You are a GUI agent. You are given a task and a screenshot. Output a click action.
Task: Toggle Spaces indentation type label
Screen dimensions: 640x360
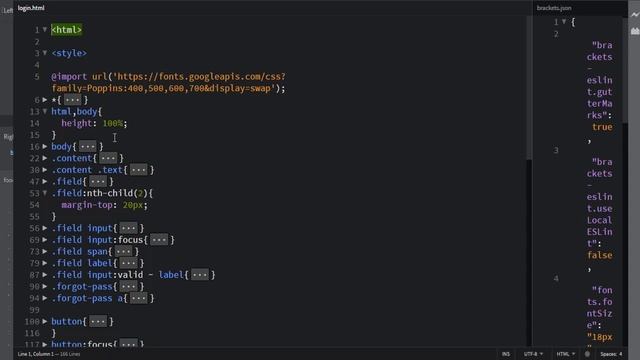click(x=608, y=354)
